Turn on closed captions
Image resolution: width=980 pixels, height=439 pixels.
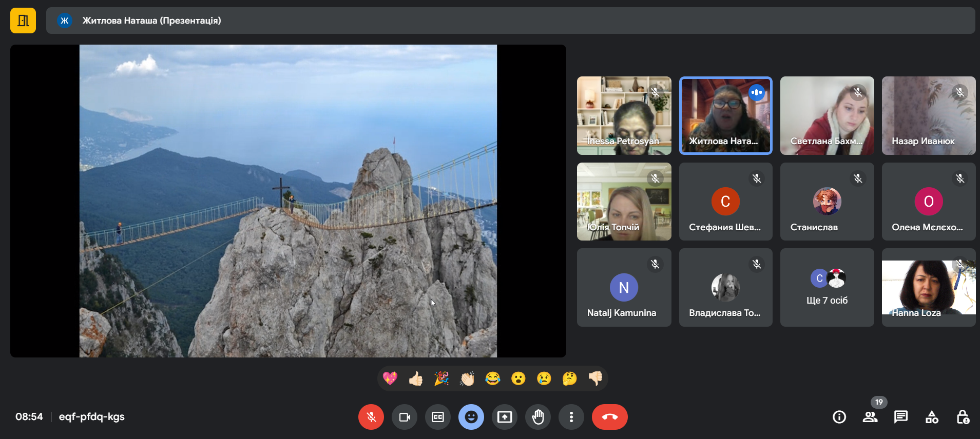click(438, 417)
